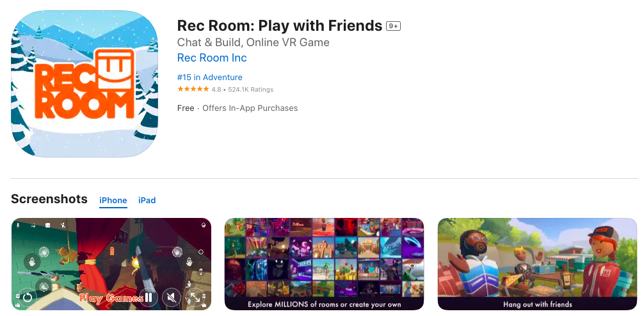The height and width of the screenshot is (316, 644).
Task: Click the 9+ age rating badge
Action: [x=393, y=26]
